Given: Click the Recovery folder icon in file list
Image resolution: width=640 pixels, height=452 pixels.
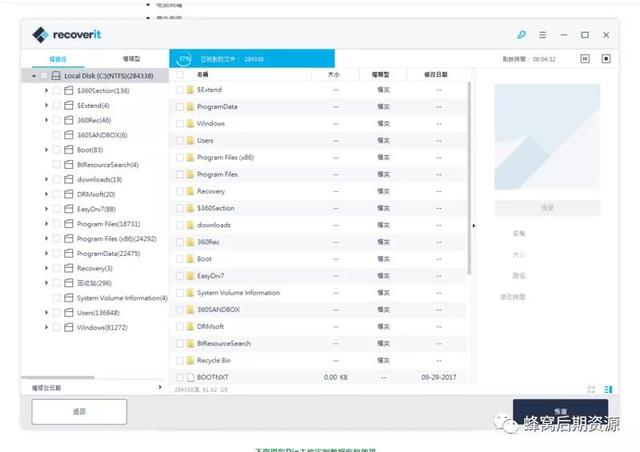Looking at the screenshot, I should point(190,191).
